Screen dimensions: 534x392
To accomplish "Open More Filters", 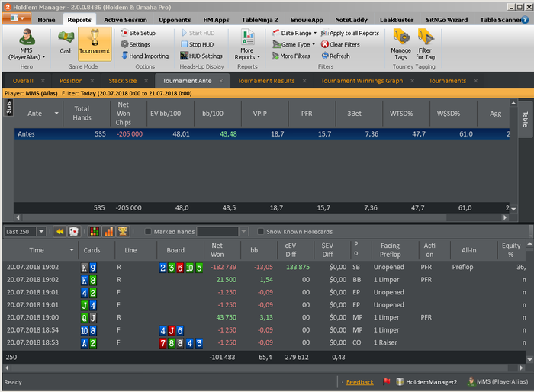I will click(291, 56).
